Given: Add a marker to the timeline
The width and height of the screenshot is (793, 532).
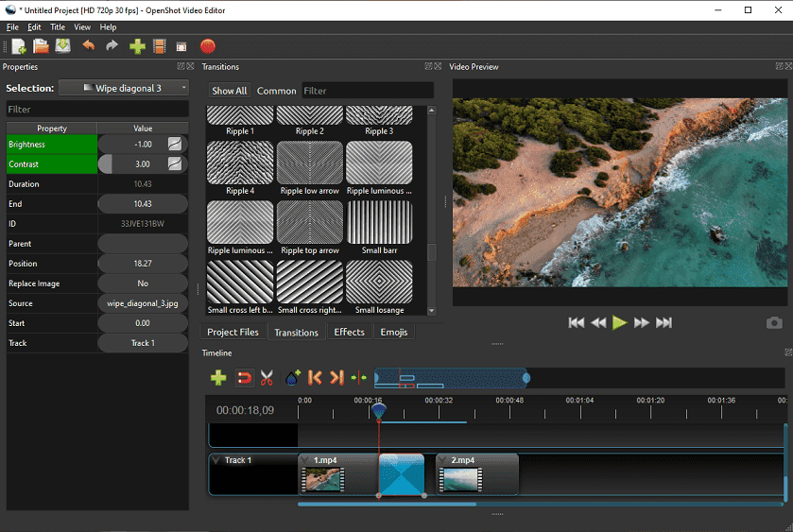Looking at the screenshot, I should [x=293, y=378].
